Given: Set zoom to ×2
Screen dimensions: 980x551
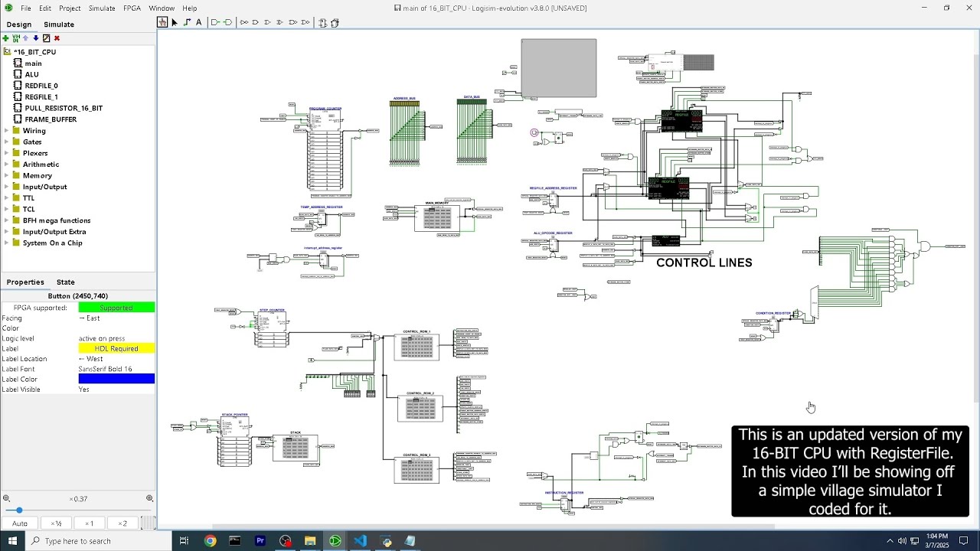Looking at the screenshot, I should pyautogui.click(x=122, y=523).
